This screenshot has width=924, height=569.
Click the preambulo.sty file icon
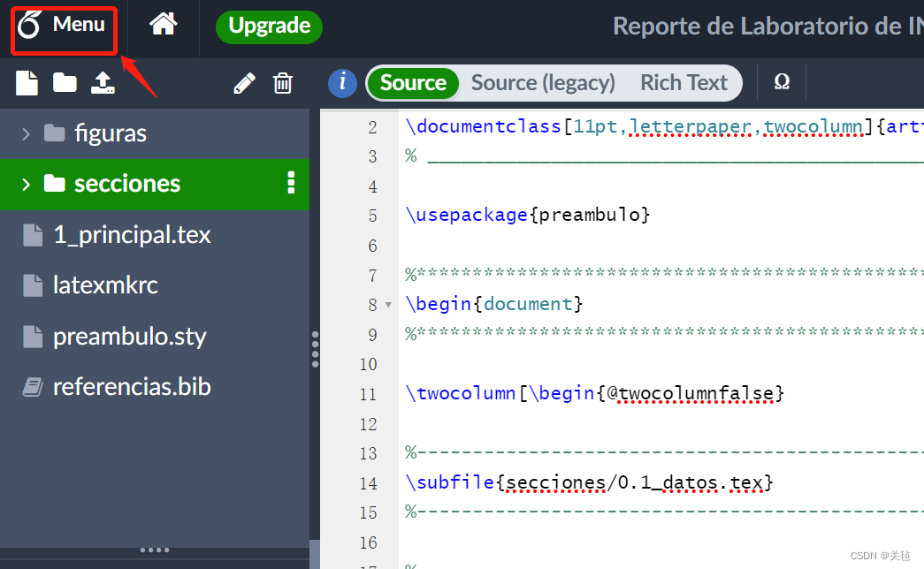pyautogui.click(x=33, y=337)
